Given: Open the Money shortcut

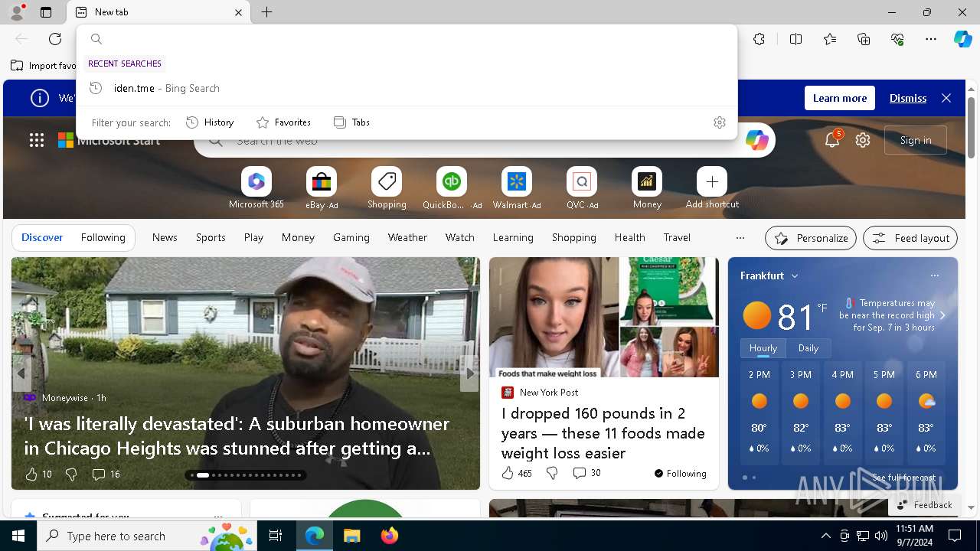Looking at the screenshot, I should coord(647,188).
